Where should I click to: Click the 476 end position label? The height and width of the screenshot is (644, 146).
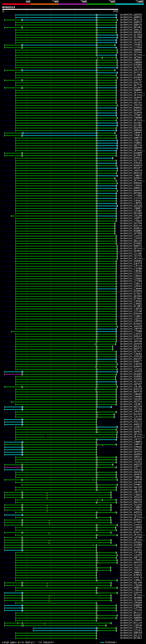tap(115, 11)
